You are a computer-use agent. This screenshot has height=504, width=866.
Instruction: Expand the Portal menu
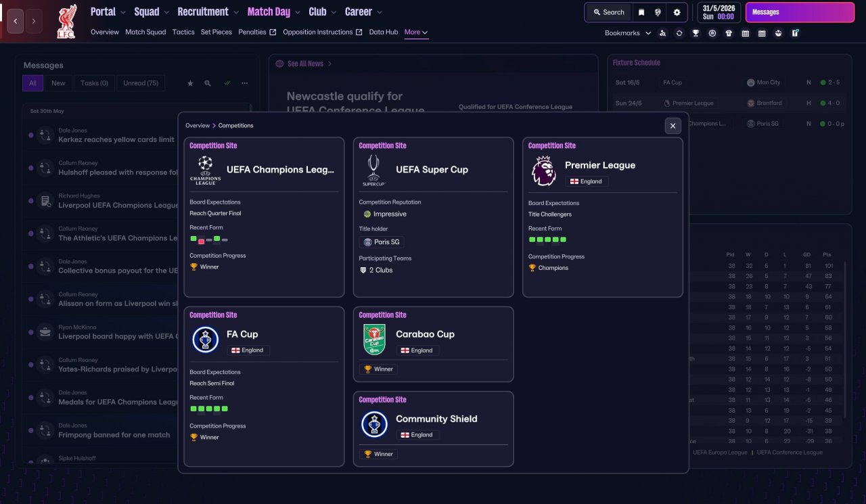108,12
